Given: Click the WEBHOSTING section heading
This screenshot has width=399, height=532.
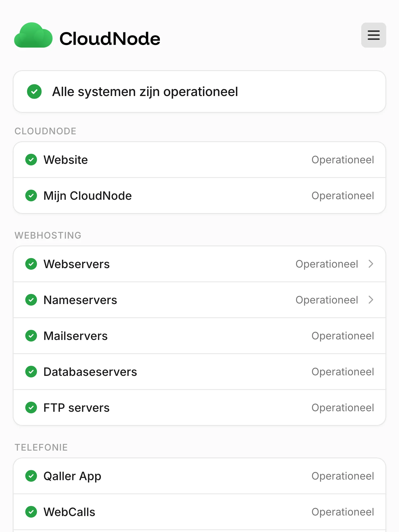Looking at the screenshot, I should click(x=48, y=235).
